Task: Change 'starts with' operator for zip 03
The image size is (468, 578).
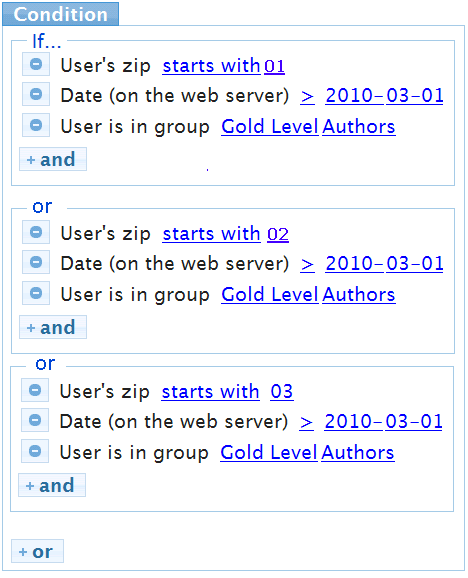Action: click(x=210, y=391)
